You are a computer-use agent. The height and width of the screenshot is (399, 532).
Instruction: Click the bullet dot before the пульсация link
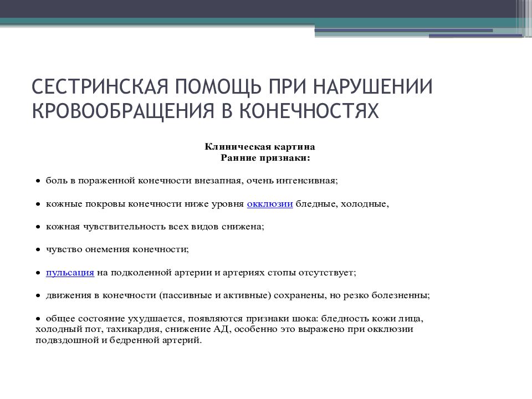click(x=38, y=273)
